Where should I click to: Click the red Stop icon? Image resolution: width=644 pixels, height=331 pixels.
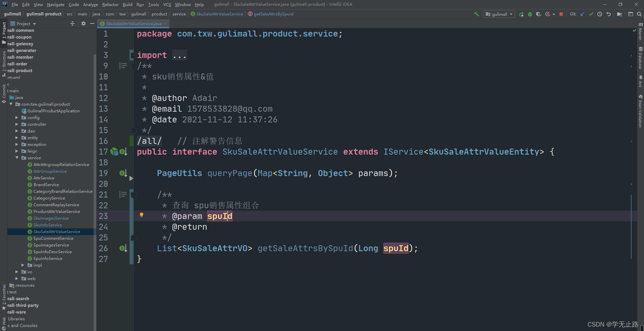(x=561, y=14)
